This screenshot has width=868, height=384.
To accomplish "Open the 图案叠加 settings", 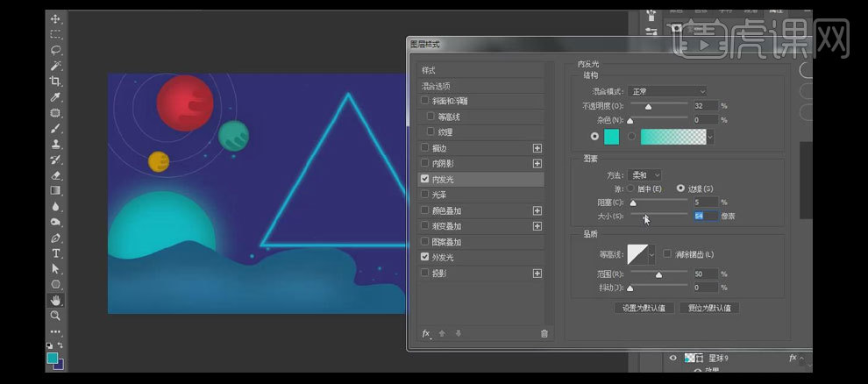I will [446, 242].
